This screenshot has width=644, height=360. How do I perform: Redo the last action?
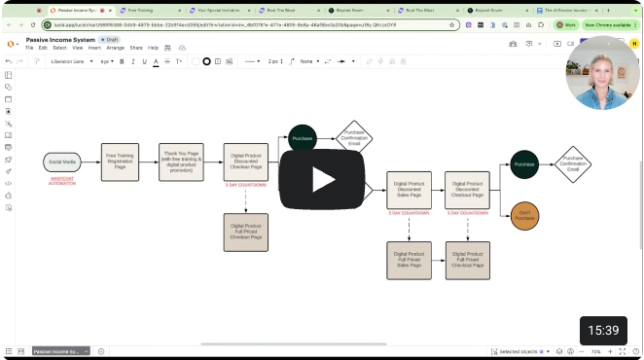pos(19,61)
